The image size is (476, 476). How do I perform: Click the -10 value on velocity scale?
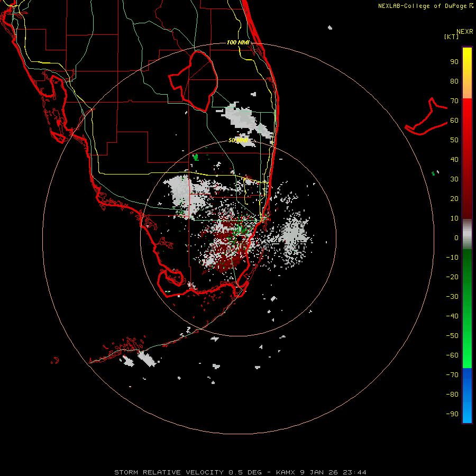click(x=452, y=258)
